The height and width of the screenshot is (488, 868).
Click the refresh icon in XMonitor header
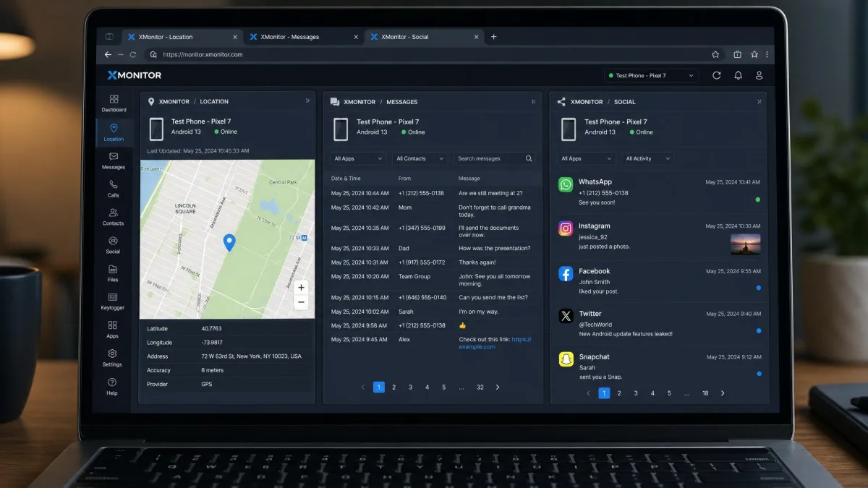click(717, 75)
